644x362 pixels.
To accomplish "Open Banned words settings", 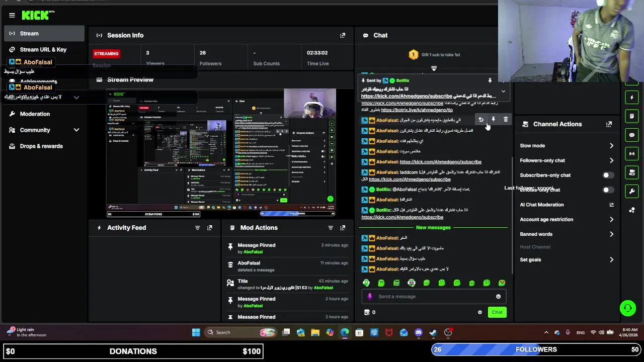I will [x=567, y=234].
